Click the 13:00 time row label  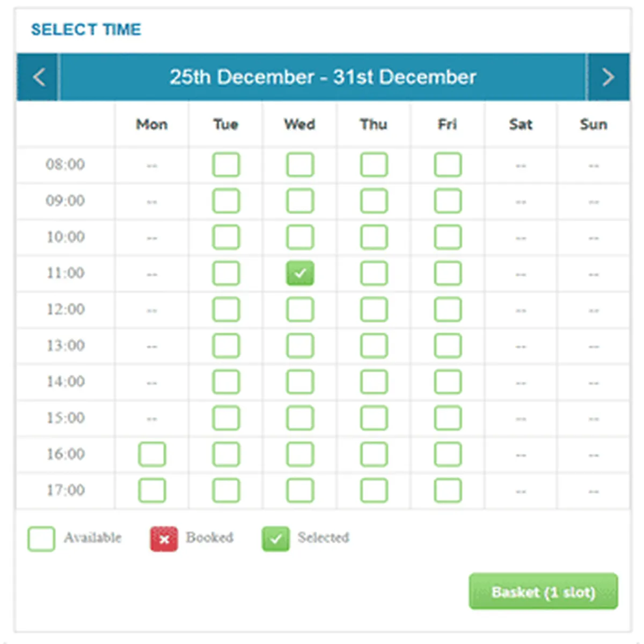coord(65,346)
